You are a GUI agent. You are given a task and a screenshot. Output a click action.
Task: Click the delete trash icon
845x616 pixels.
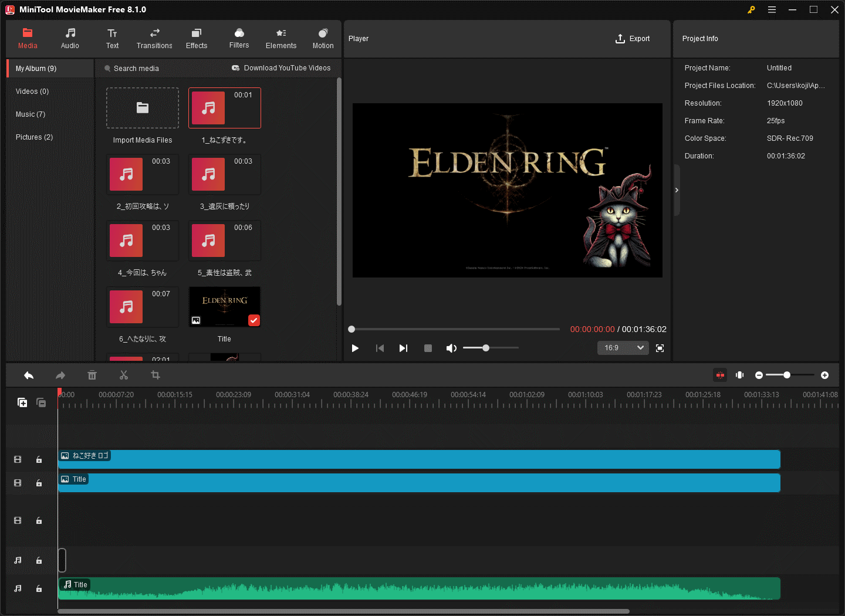(92, 375)
